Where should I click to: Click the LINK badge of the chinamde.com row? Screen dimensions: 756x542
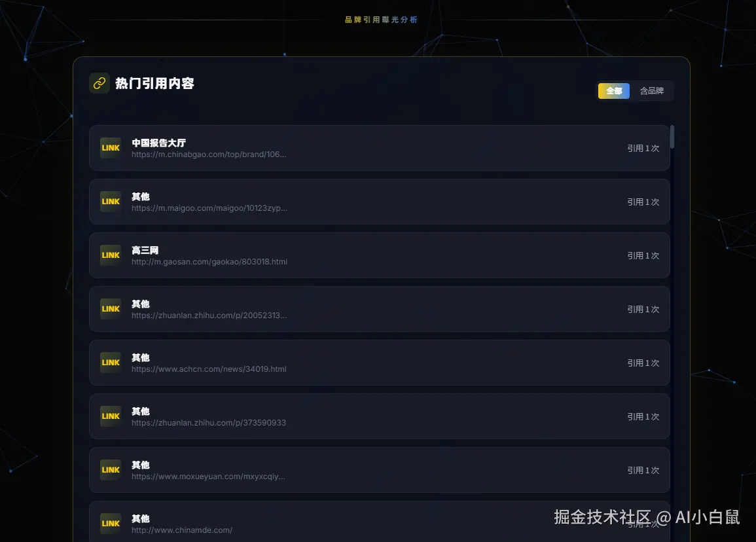(111, 523)
